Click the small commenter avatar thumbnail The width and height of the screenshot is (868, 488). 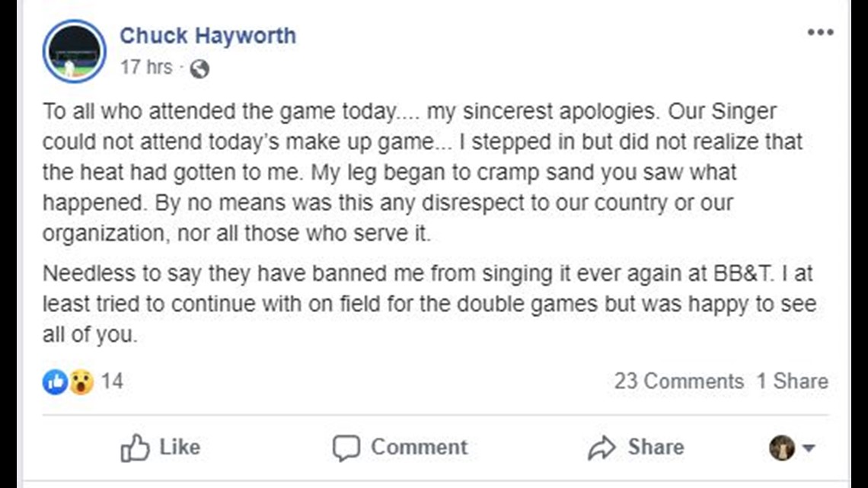(782, 448)
